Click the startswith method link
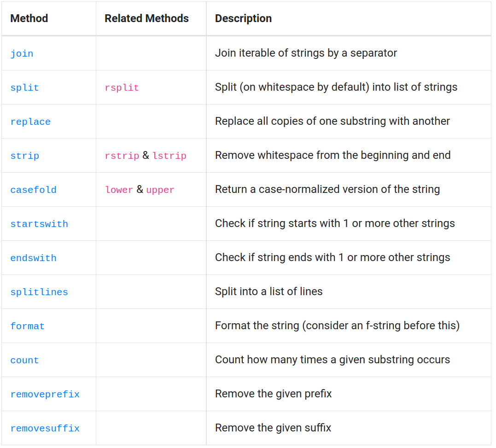Image resolution: width=496 pixels, height=448 pixels. point(39,224)
